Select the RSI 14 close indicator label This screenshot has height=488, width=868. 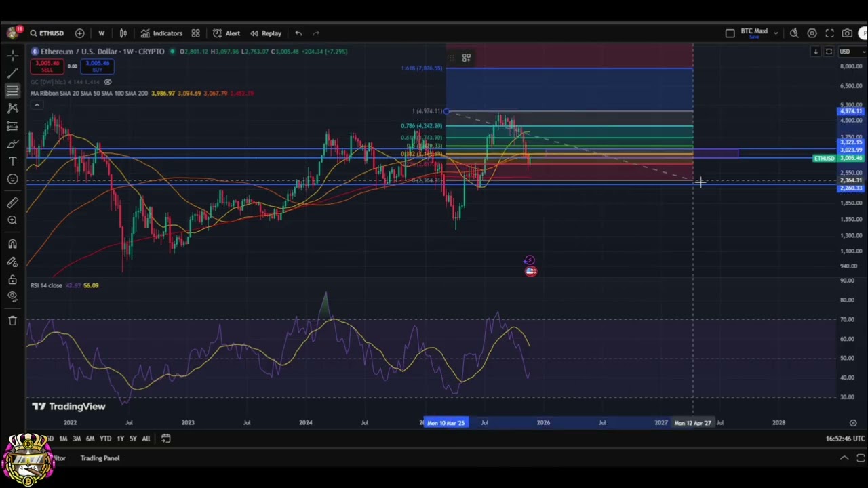(46, 285)
